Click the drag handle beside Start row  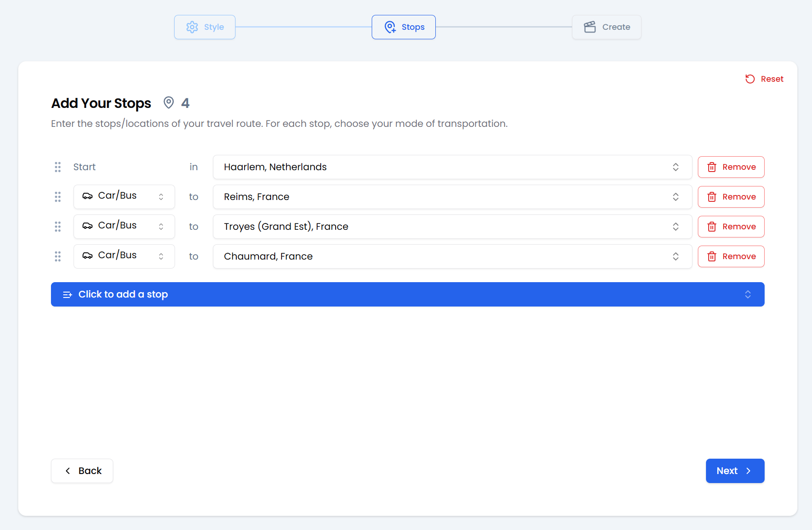[58, 167]
